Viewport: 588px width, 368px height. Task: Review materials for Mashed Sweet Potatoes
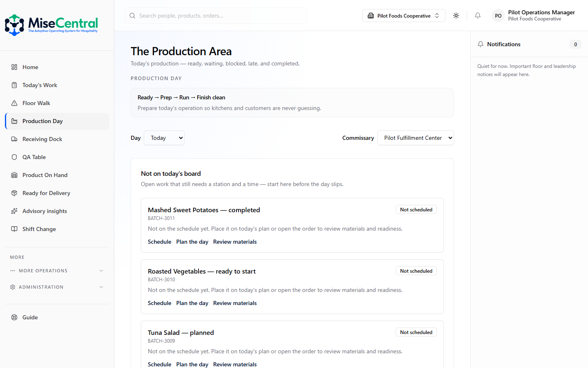pos(235,242)
